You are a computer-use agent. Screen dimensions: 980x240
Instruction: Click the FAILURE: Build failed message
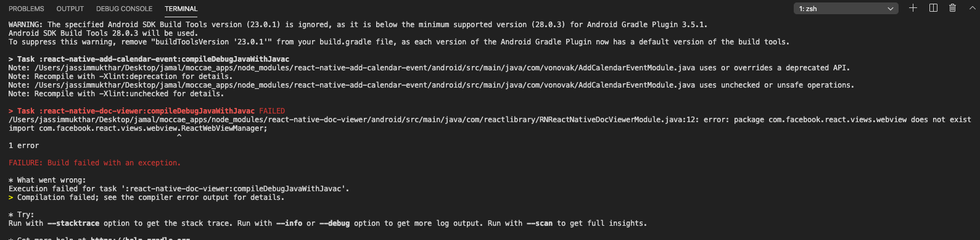(x=94, y=163)
